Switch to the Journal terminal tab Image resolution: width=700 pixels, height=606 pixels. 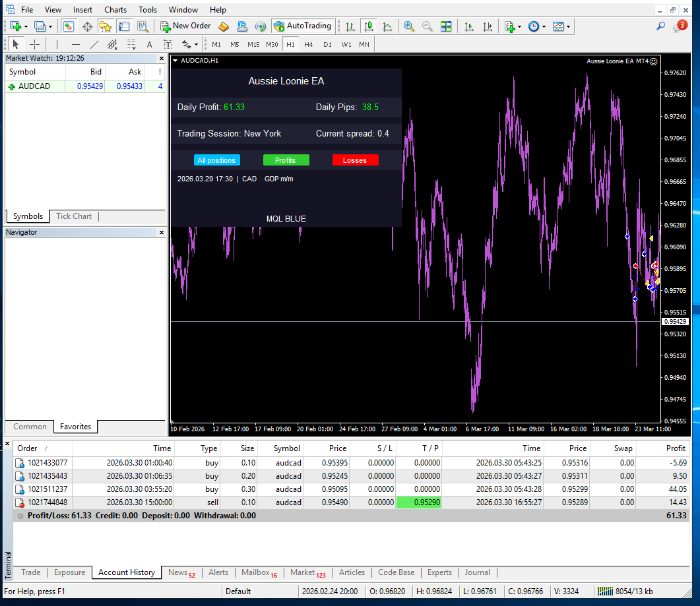click(477, 572)
